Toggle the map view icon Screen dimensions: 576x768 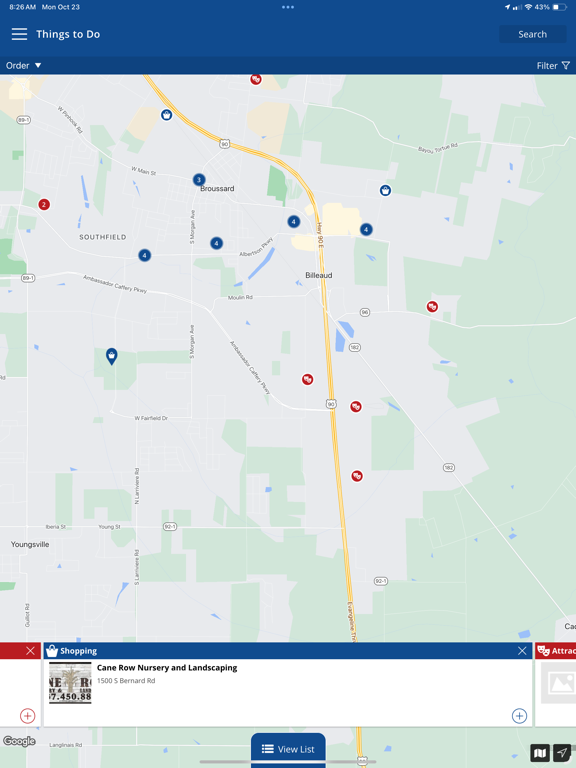coord(540,753)
